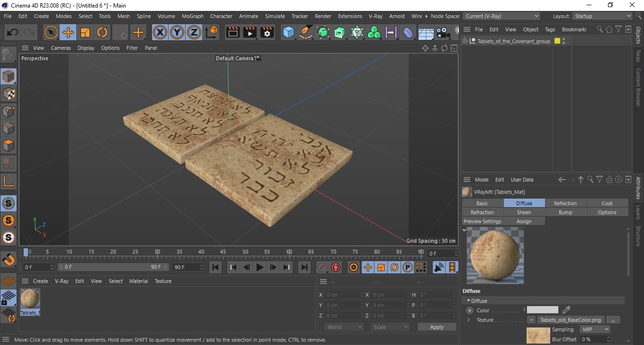Click the Object Manager filter funnel icon
The image size is (644, 345).
coord(618,29)
